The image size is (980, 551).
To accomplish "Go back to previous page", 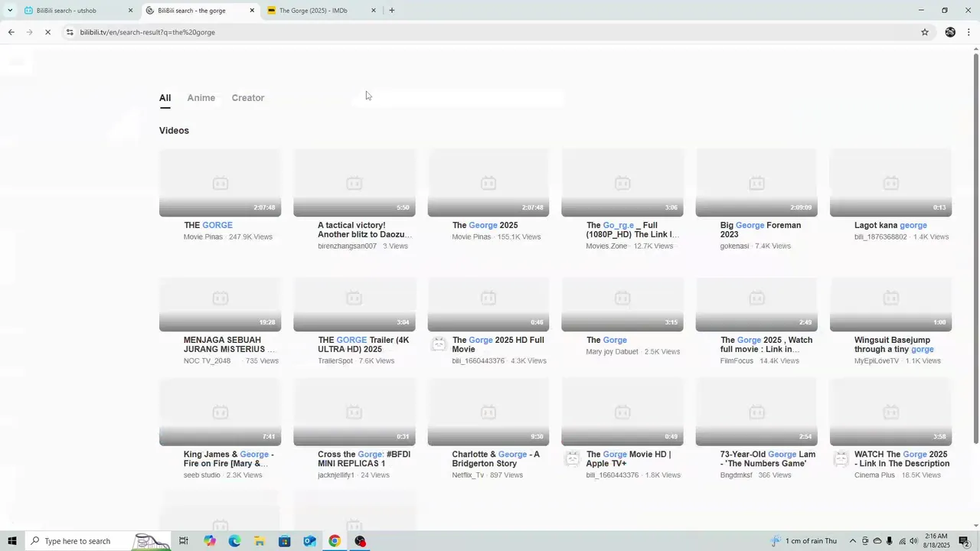I will tap(11, 32).
